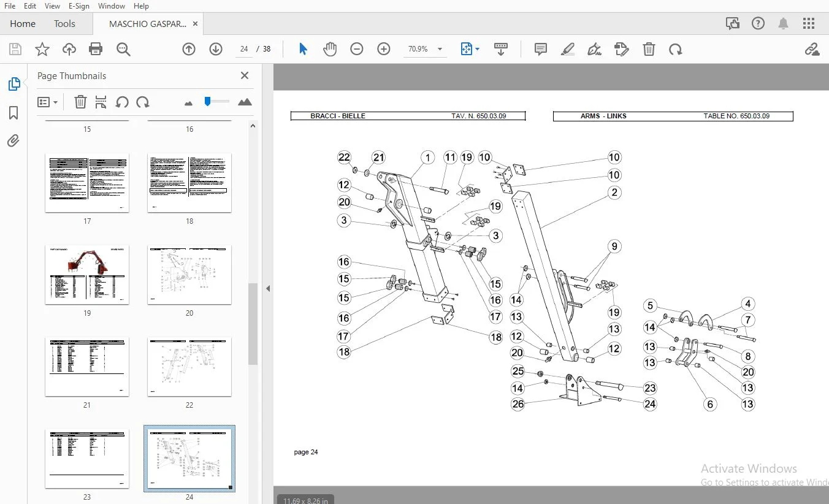829x504 pixels.
Task: Click the Rotate thumbnails clockwise icon
Action: (x=143, y=102)
